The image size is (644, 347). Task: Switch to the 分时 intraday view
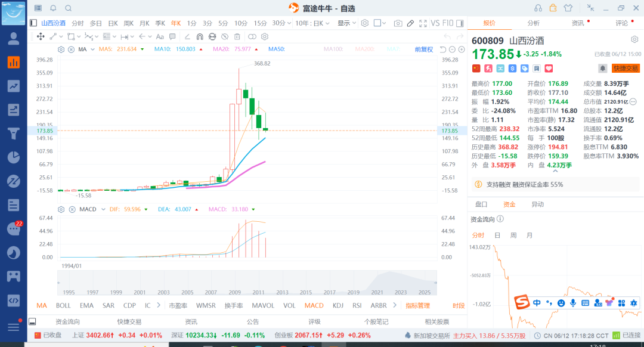click(78, 23)
